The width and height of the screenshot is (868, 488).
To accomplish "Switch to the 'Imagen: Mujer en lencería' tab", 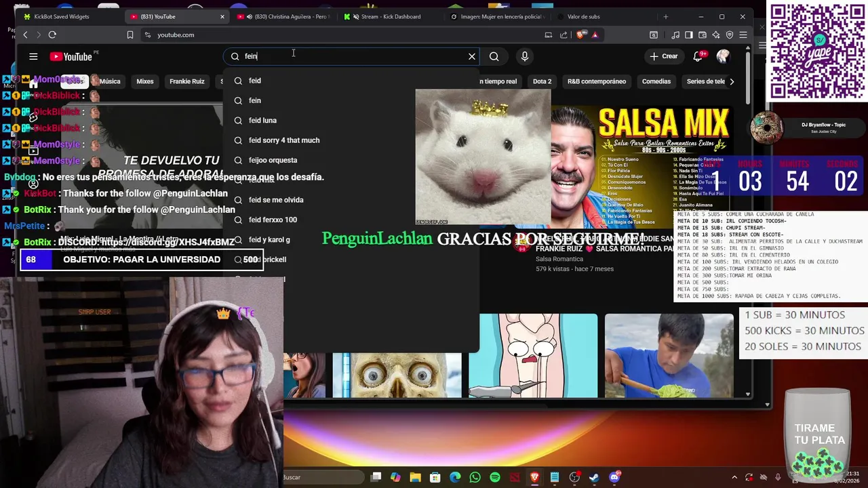I will [497, 16].
